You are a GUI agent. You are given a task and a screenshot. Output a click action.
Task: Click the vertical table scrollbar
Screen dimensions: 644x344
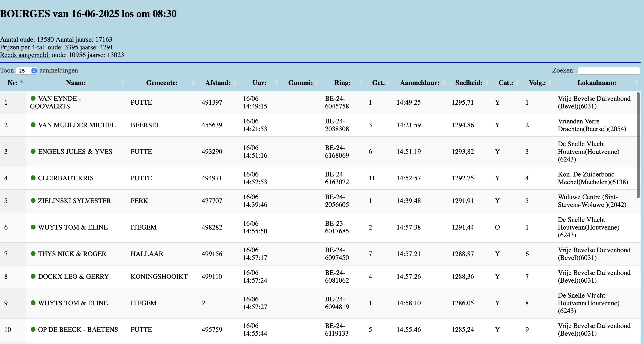[x=638, y=145]
